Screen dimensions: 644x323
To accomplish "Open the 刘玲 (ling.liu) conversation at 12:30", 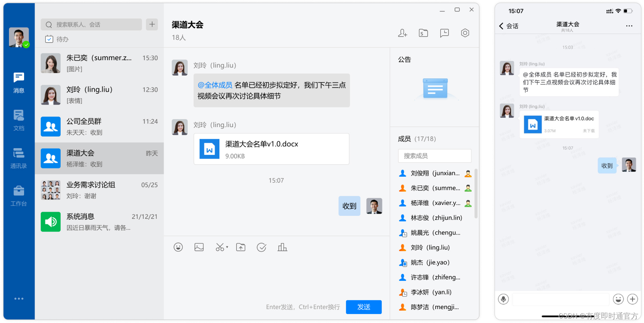I will [x=99, y=95].
